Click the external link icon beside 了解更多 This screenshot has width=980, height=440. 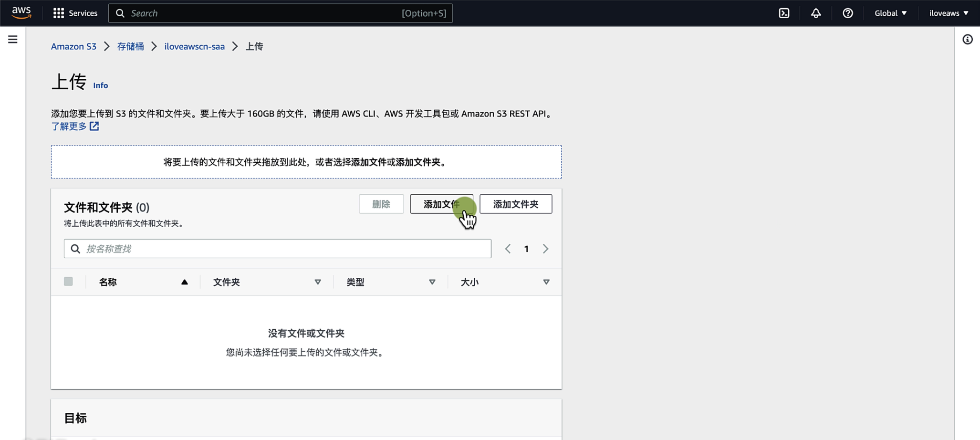94,126
